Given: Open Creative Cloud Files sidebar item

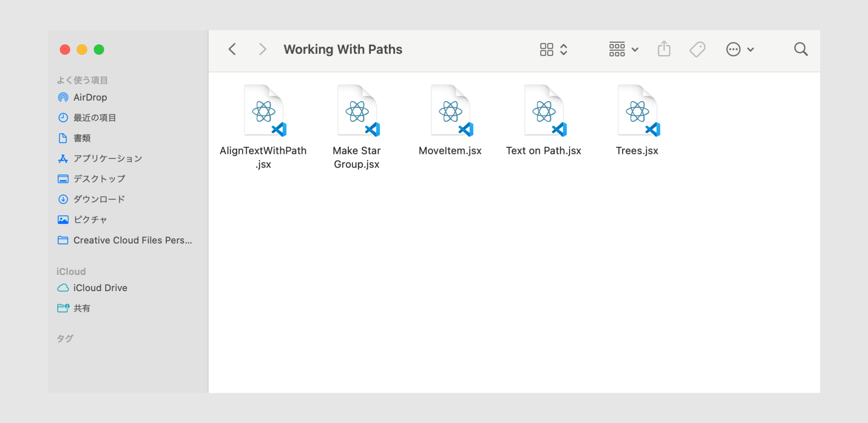Looking at the screenshot, I should [x=132, y=240].
